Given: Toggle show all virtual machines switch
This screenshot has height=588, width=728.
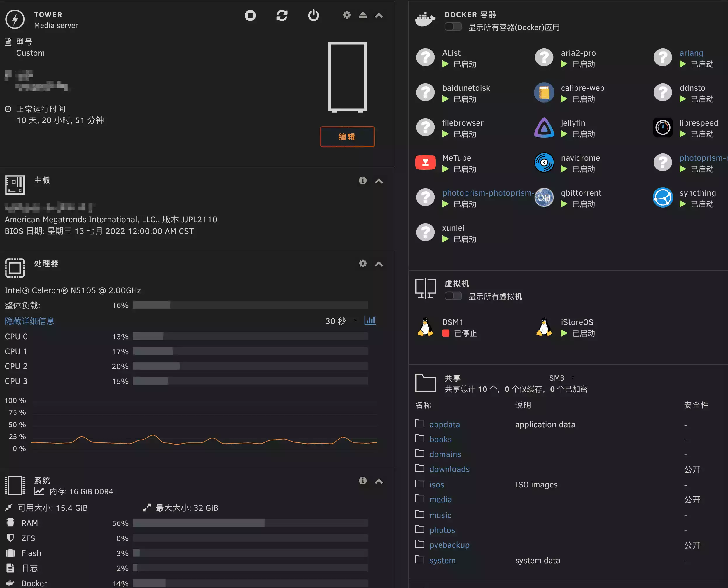Looking at the screenshot, I should point(453,296).
